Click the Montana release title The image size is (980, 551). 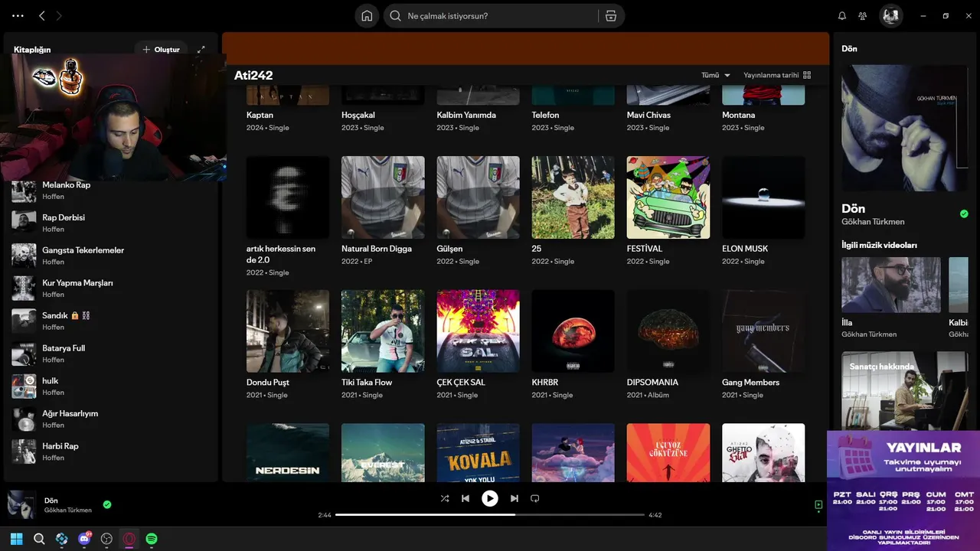pyautogui.click(x=738, y=115)
